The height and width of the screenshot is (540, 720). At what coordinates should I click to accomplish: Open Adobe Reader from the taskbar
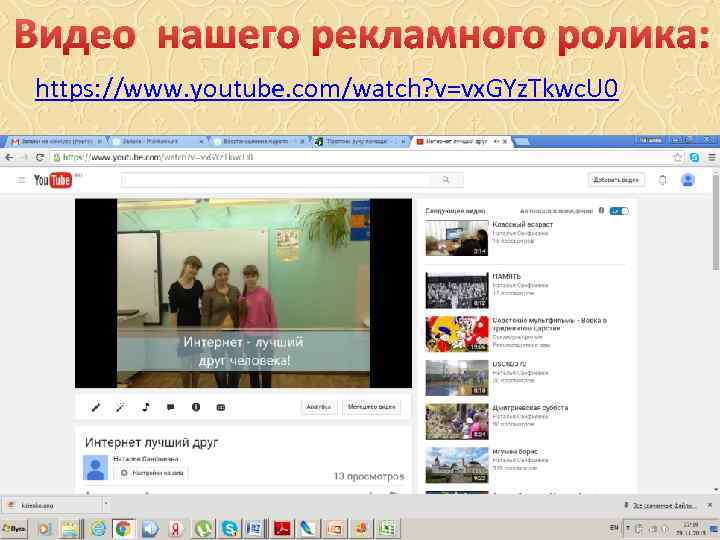(x=282, y=529)
